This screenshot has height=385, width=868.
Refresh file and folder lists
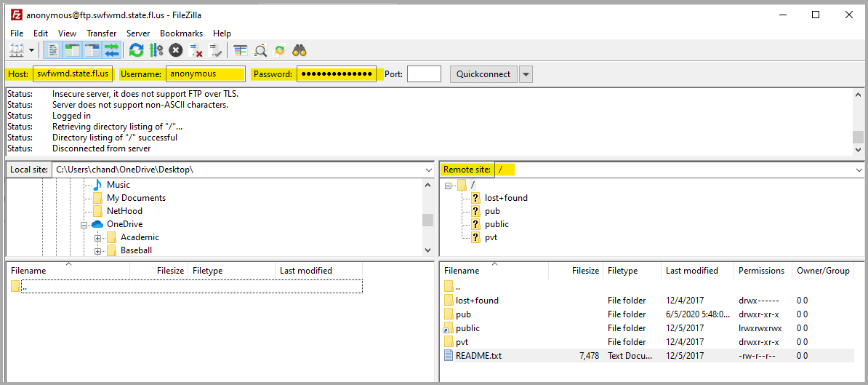[136, 50]
